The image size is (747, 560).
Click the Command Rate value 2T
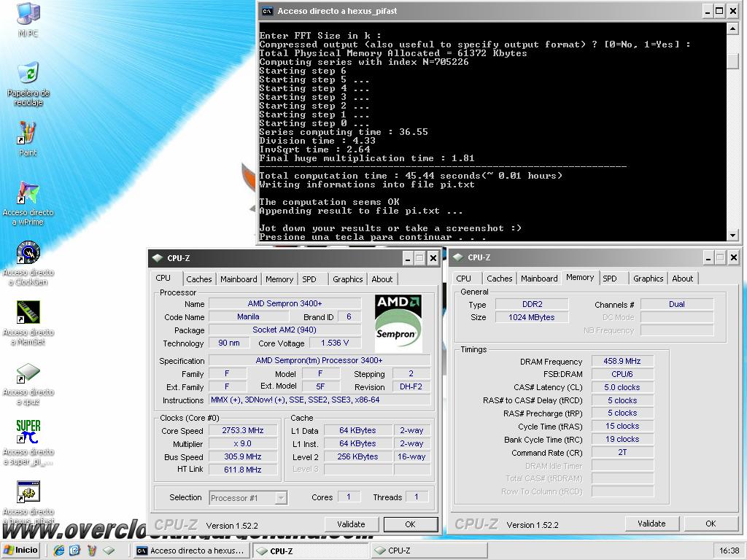pos(622,452)
